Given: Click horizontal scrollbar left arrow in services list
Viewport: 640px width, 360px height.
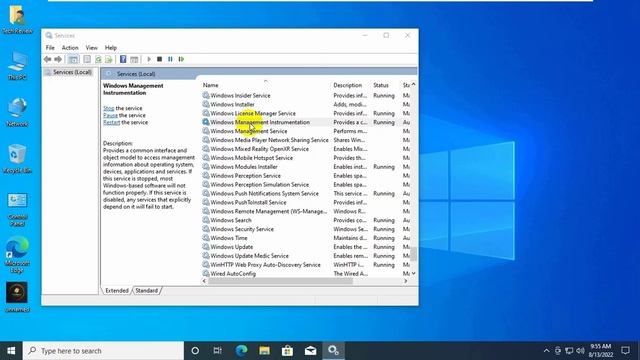Looking at the screenshot, I should coord(204,281).
